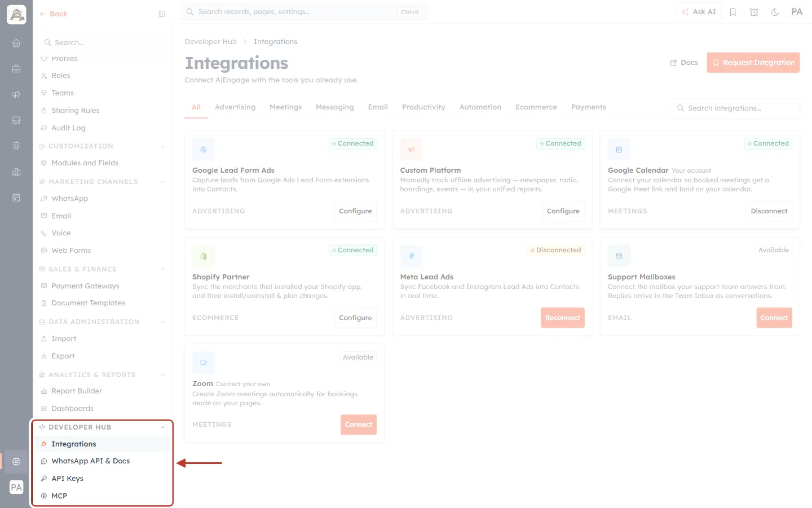Open the megaphone campaigns icon
Image resolution: width=812 pixels, height=508 pixels.
click(x=16, y=94)
